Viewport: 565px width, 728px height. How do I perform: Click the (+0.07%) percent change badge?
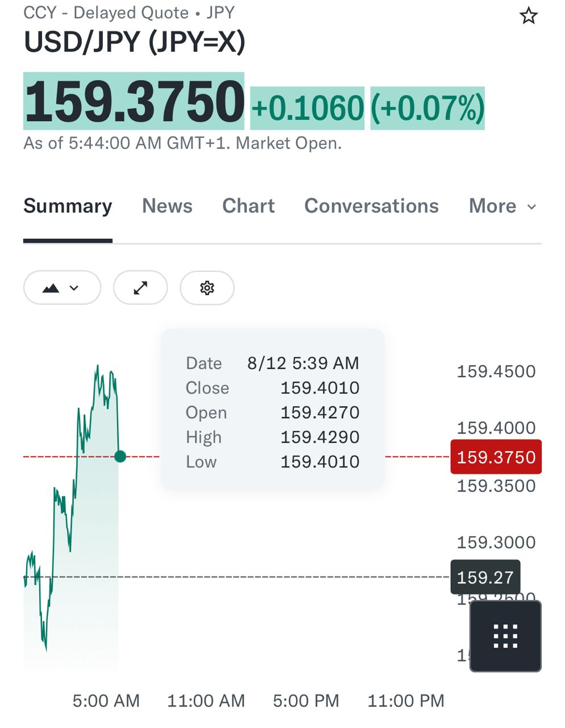427,108
